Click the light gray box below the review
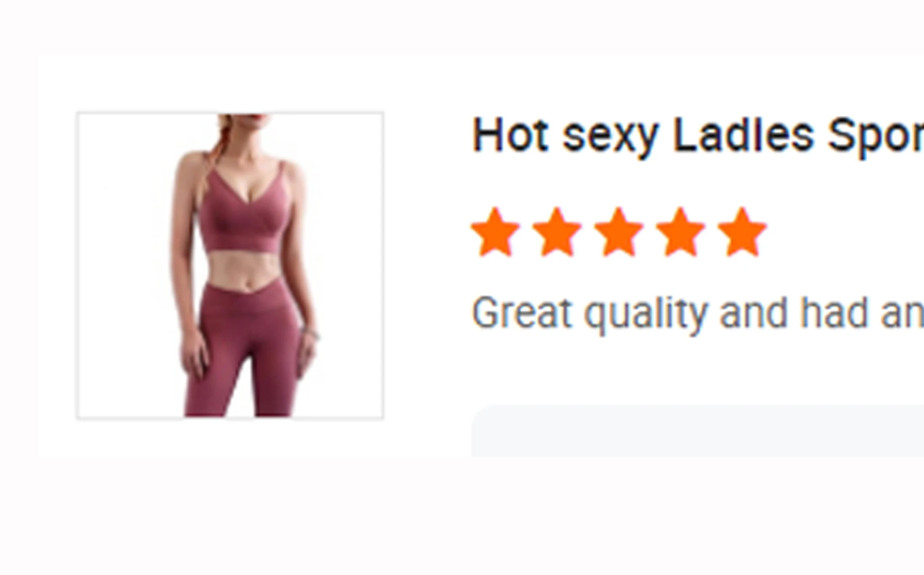Viewport: 924px width, 575px height. coord(698,431)
